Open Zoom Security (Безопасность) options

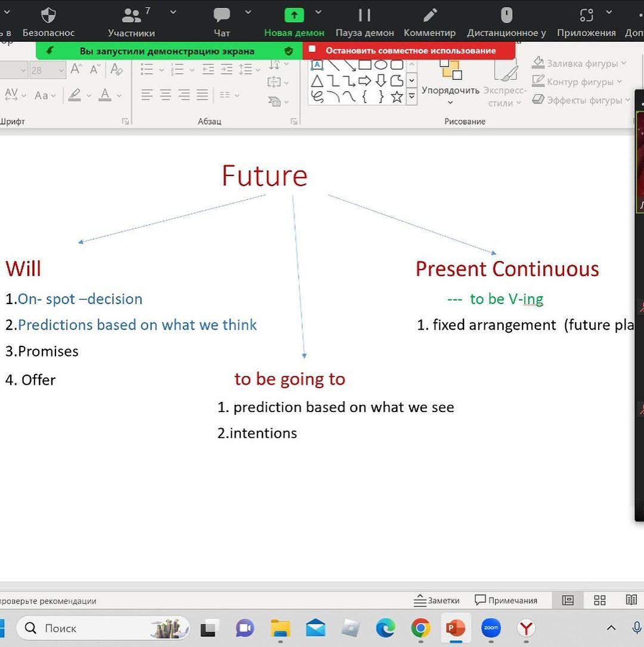point(48,21)
